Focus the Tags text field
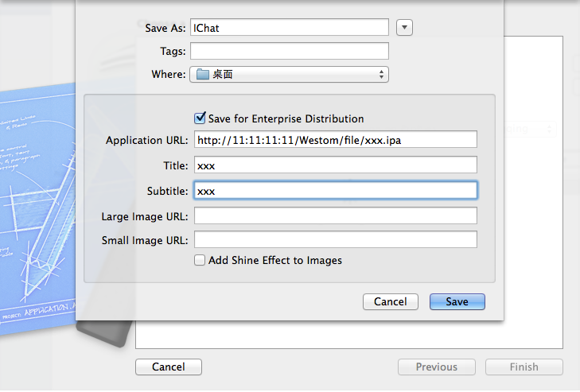This screenshot has height=392, width=580. point(289,51)
